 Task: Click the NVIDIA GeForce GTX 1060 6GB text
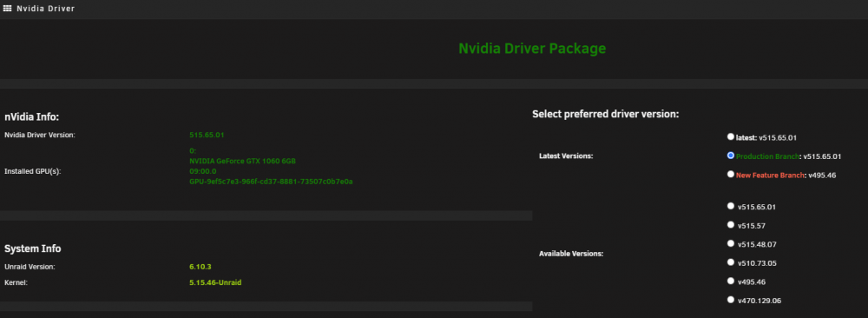(x=242, y=162)
